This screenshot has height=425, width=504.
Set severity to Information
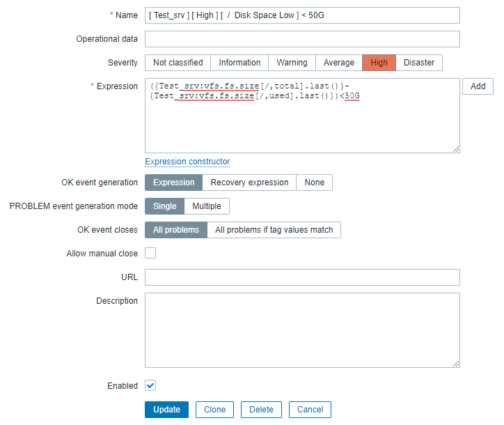[239, 63]
